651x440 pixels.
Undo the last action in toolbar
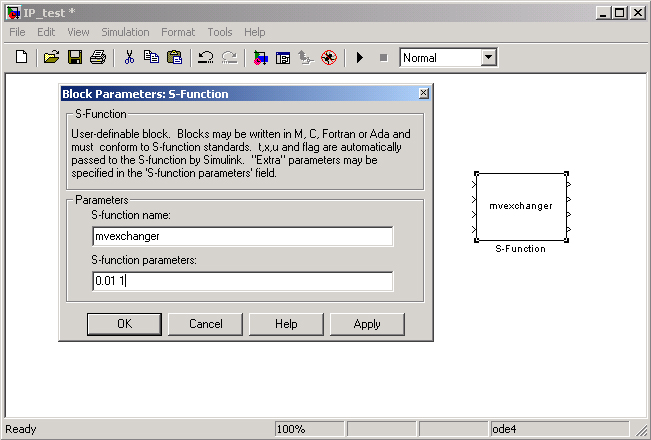coord(205,58)
